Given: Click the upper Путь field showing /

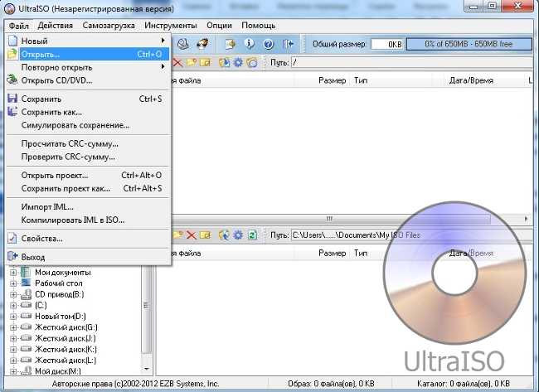Looking at the screenshot, I should tap(412, 62).
